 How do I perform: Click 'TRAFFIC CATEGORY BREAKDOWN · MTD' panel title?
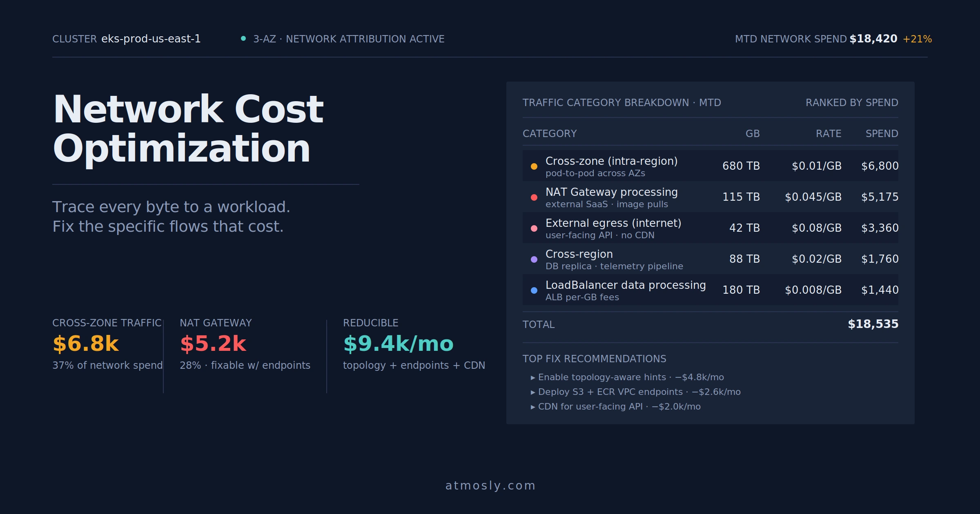tap(622, 102)
